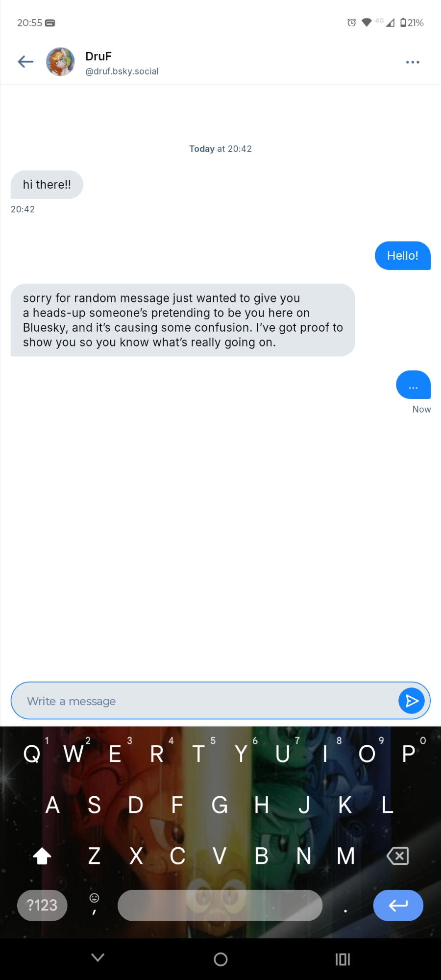Toggle the keyboard Shift key
441x980 pixels.
tap(42, 856)
